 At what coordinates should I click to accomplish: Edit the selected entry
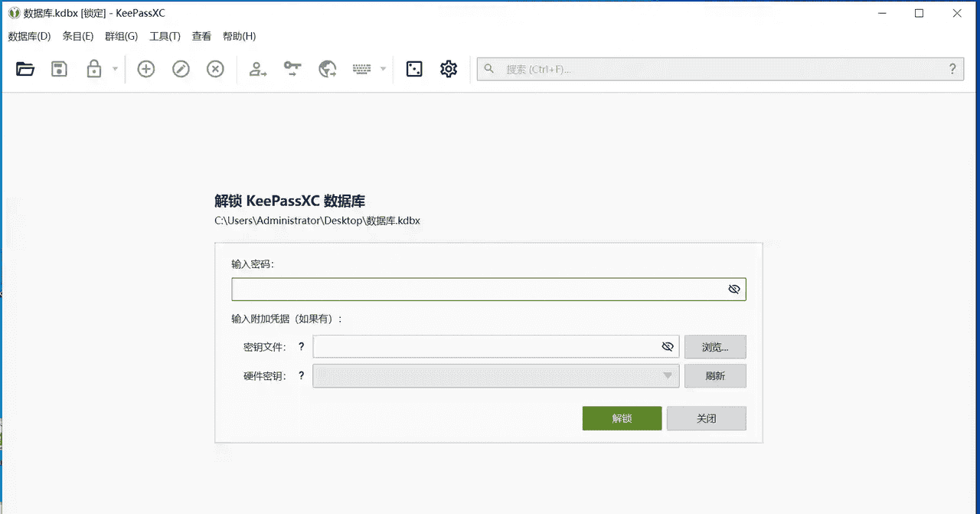point(181,69)
